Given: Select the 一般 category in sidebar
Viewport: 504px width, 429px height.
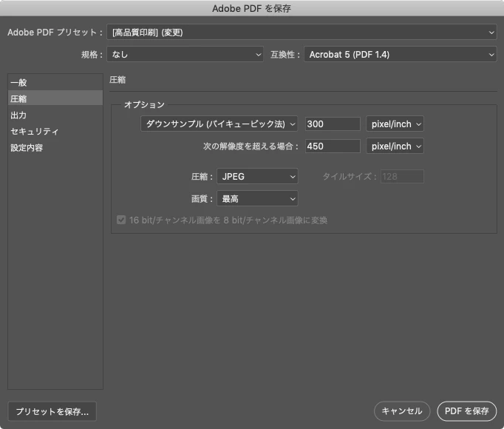Looking at the screenshot, I should [x=55, y=82].
